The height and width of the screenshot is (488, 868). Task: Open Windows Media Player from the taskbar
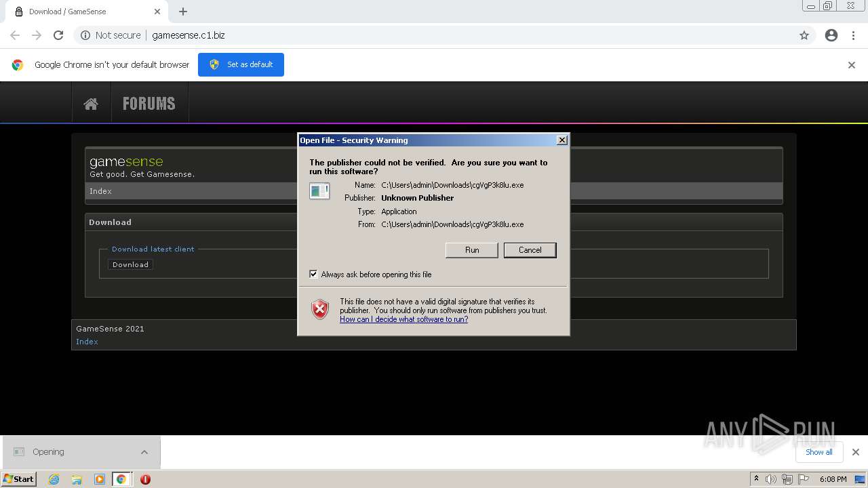(99, 479)
